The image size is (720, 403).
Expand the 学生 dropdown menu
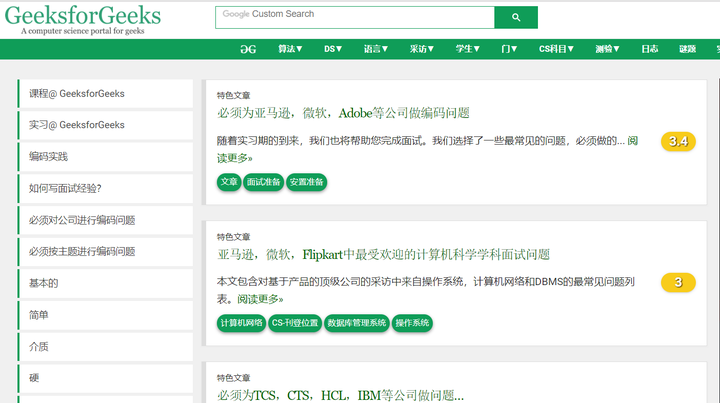pos(467,49)
